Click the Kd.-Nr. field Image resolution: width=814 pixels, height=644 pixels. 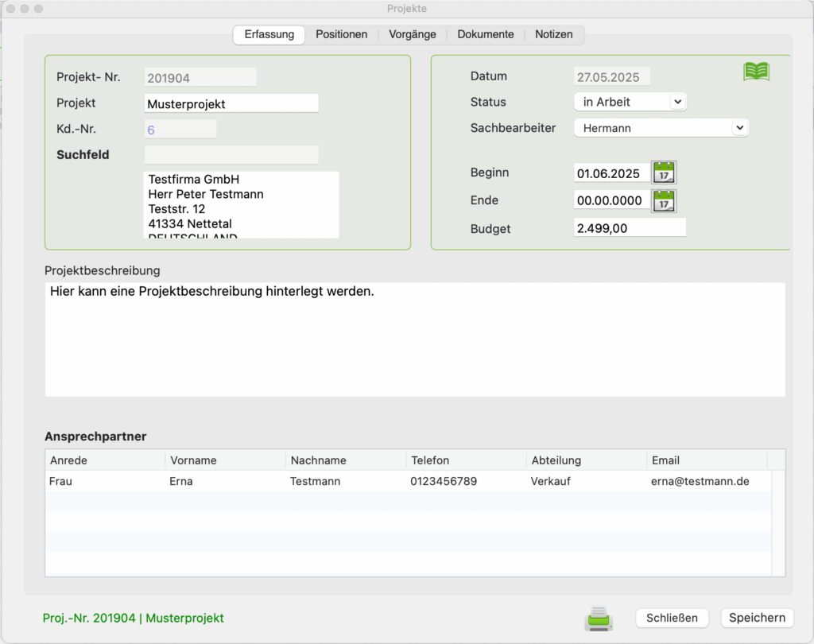pyautogui.click(x=180, y=130)
